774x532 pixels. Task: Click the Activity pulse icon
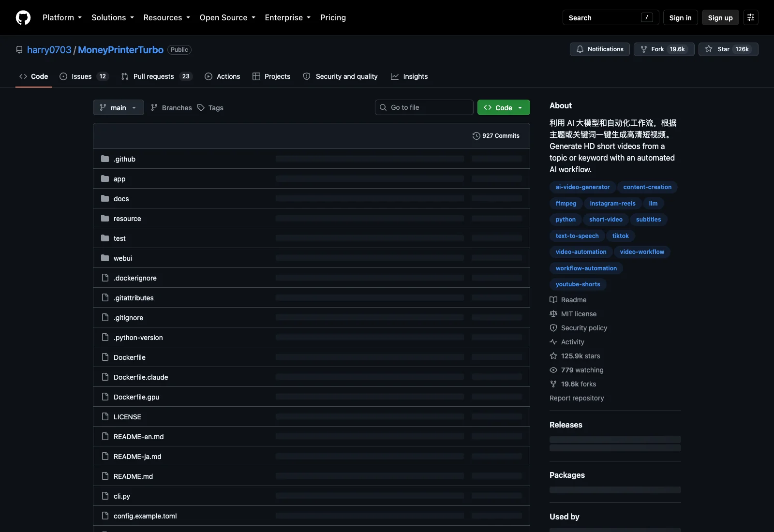tap(553, 342)
